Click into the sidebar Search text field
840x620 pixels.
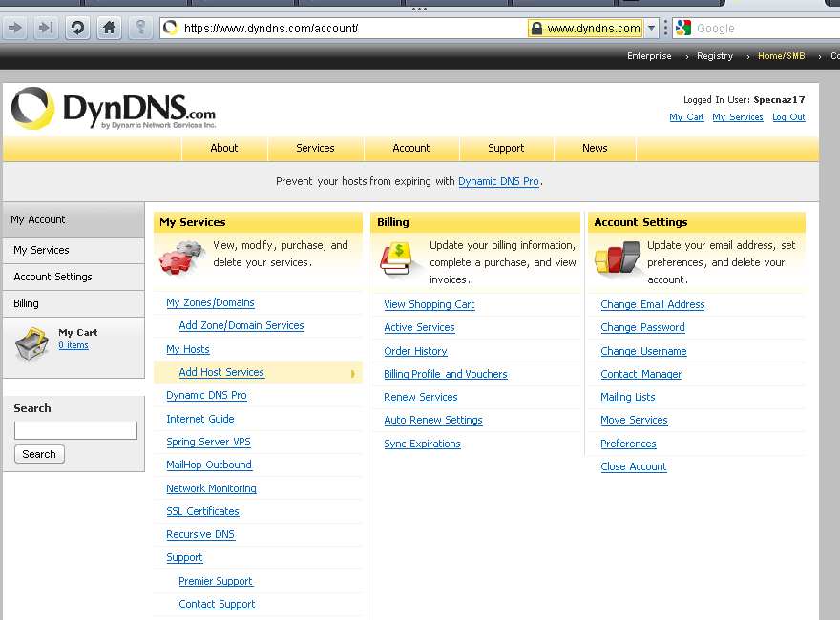click(75, 431)
